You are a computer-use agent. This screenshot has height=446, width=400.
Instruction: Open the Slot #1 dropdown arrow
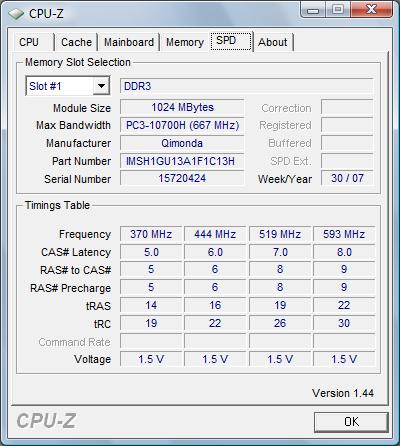click(x=101, y=86)
